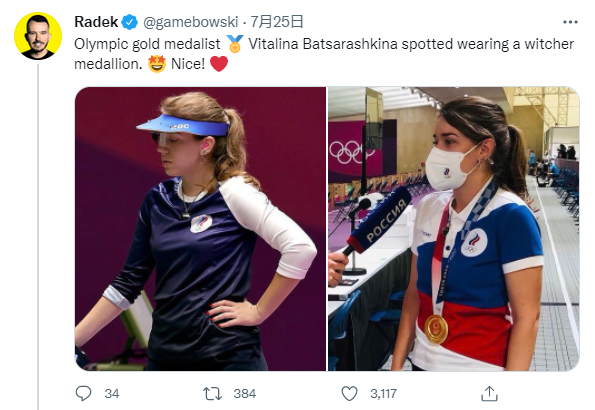Open the Radek display name link
Screen dimensions: 595x410
(96, 22)
